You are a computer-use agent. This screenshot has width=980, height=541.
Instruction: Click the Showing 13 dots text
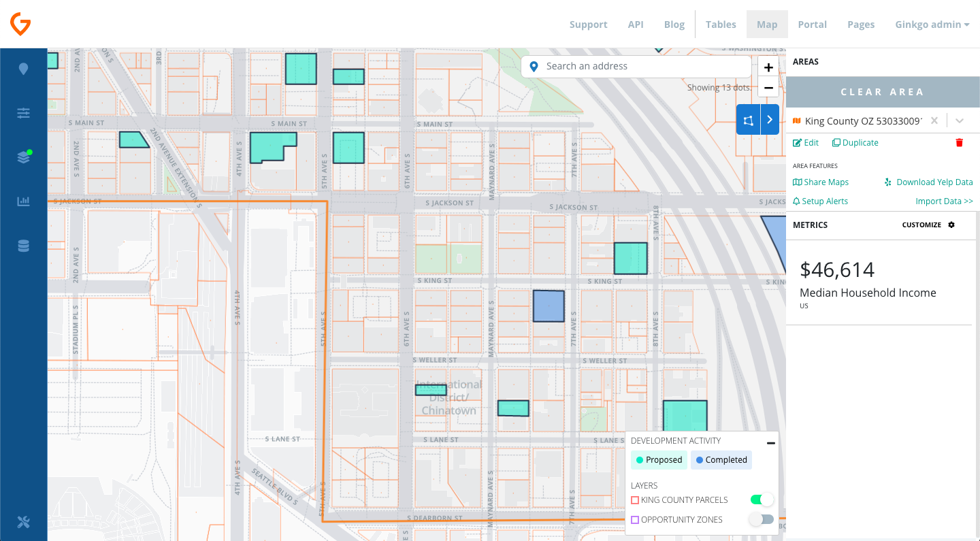(719, 87)
